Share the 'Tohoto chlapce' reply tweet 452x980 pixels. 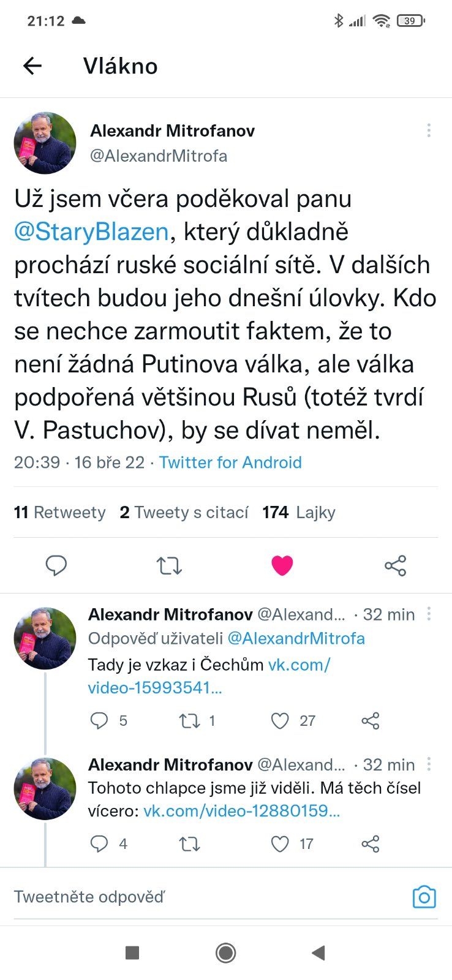point(371,844)
